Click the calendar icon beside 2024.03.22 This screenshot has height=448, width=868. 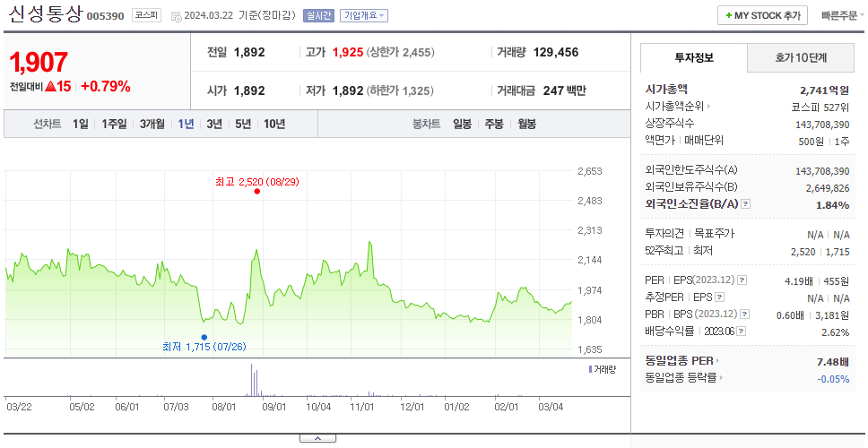click(x=176, y=17)
